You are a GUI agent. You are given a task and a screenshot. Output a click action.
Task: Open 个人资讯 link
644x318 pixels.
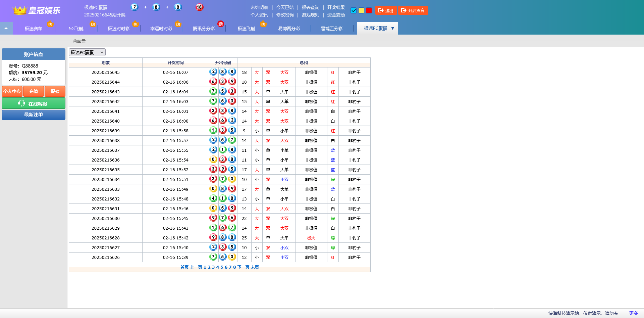tap(259, 15)
